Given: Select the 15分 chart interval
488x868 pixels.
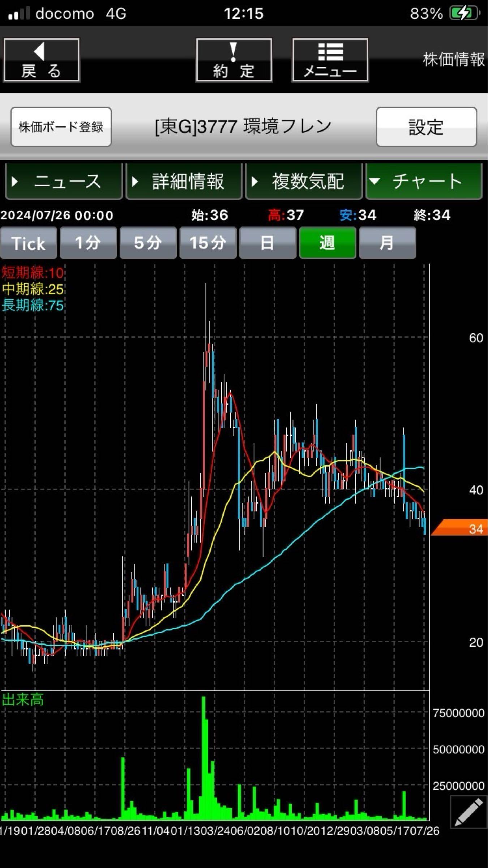Looking at the screenshot, I should pos(208,243).
